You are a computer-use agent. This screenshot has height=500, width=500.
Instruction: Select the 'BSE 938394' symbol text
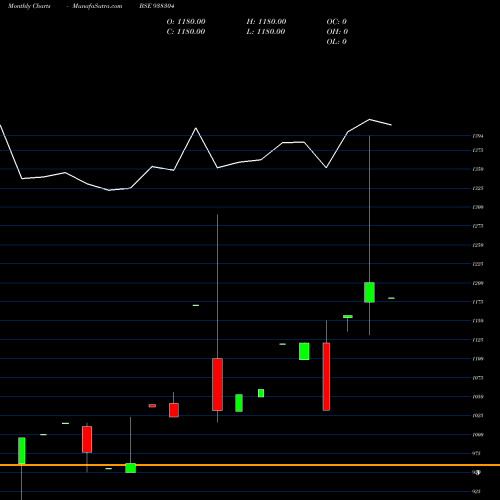(x=157, y=6)
